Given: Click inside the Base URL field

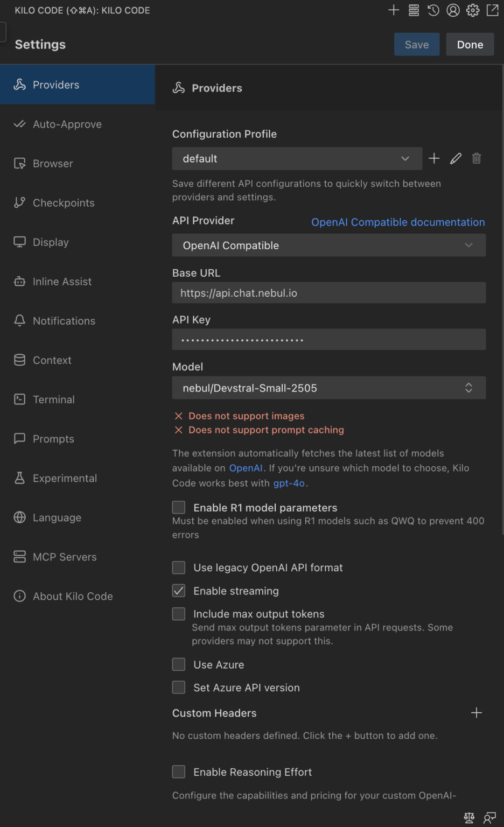Looking at the screenshot, I should (328, 292).
